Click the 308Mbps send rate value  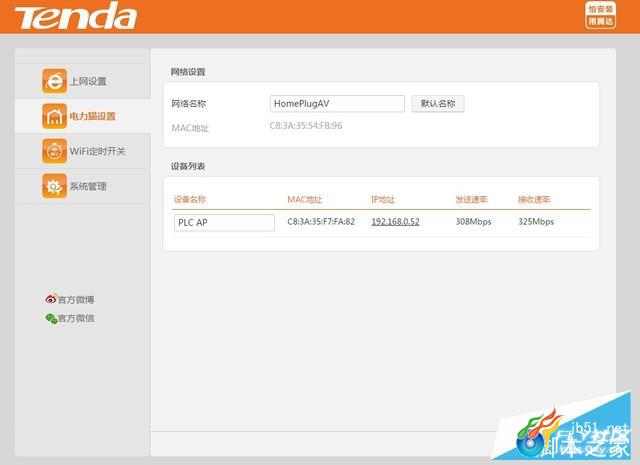pos(473,222)
